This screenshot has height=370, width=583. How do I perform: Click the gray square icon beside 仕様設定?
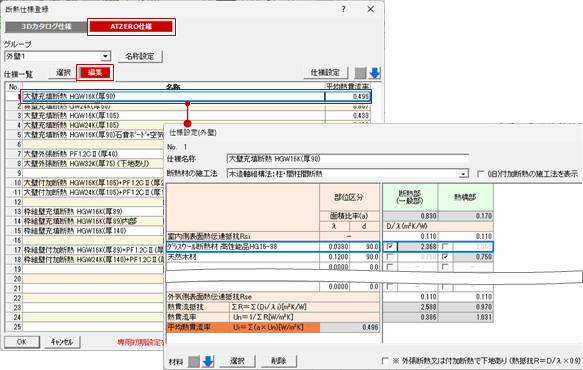(360, 73)
